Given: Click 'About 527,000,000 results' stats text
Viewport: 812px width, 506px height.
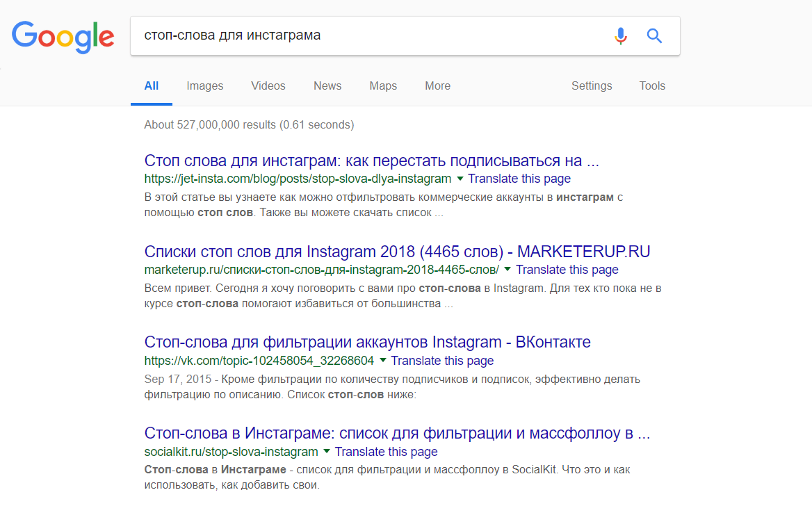Looking at the screenshot, I should [x=249, y=125].
